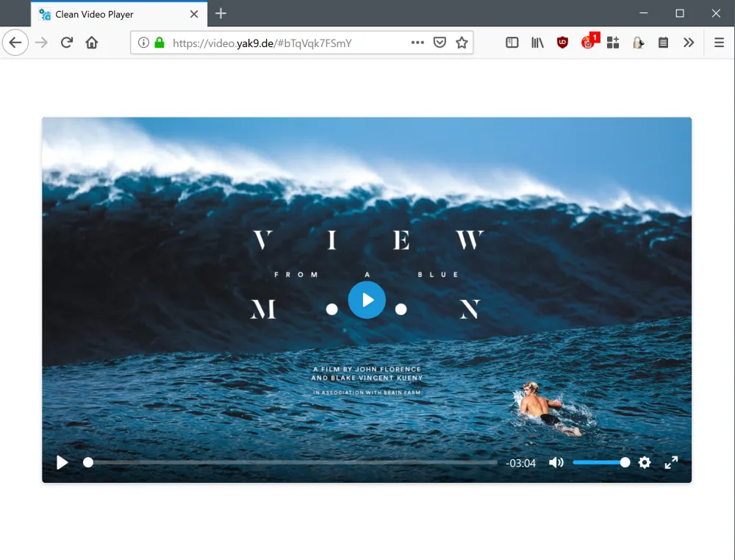Image resolution: width=735 pixels, height=560 pixels.
Task: Toggle remaining time display -03:04
Action: (521, 463)
